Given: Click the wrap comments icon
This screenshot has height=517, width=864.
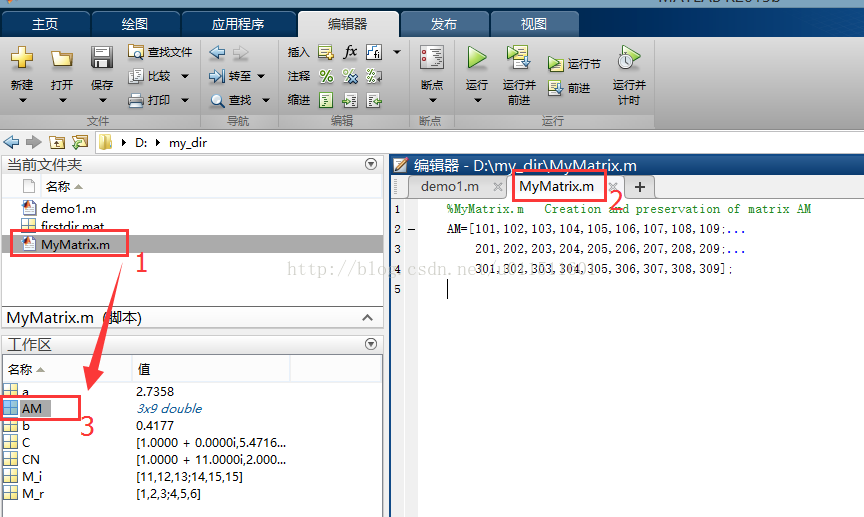Looking at the screenshot, I should pos(374,76).
